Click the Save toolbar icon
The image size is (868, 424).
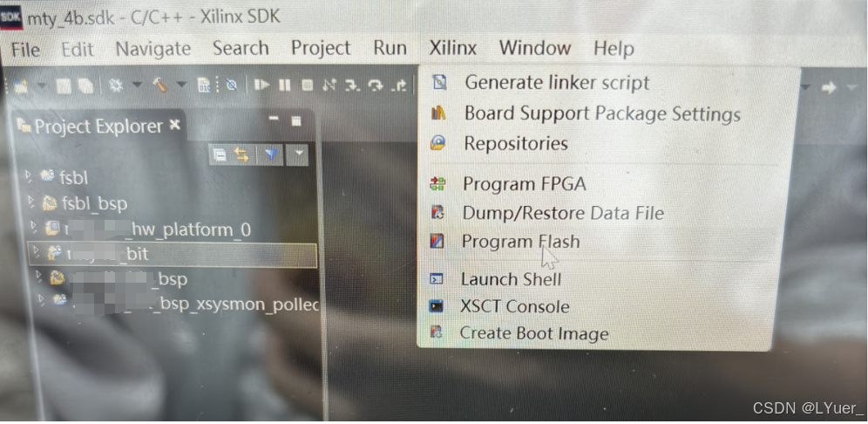pyautogui.click(x=64, y=85)
